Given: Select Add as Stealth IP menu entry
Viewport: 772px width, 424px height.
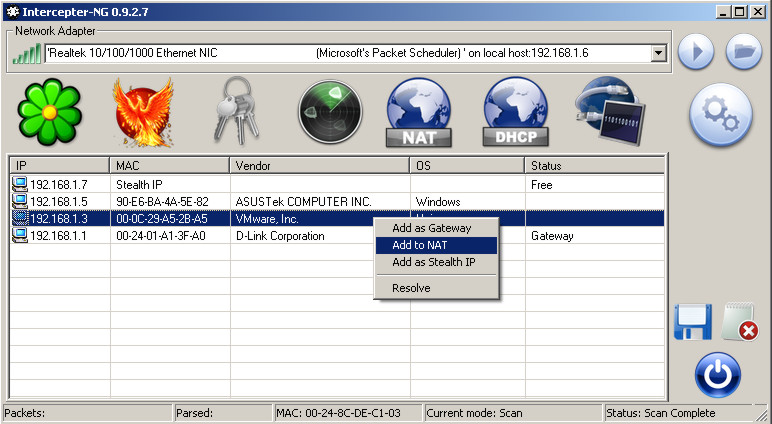Looking at the screenshot, I should point(433,262).
